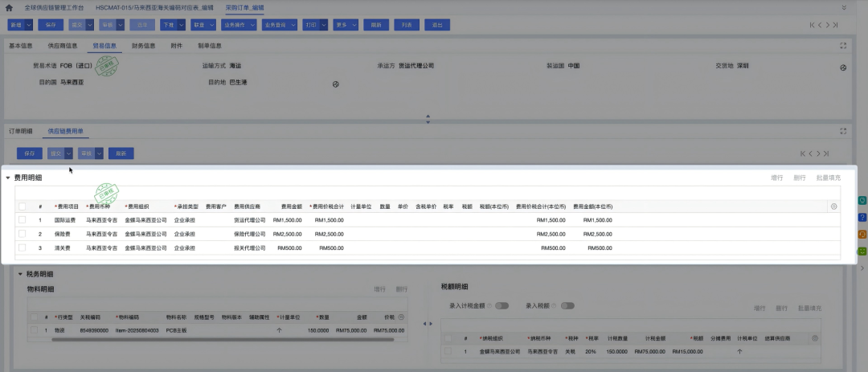Switch to the 订单明细 tab
Viewport: 868px width, 372px height.
tap(21, 131)
